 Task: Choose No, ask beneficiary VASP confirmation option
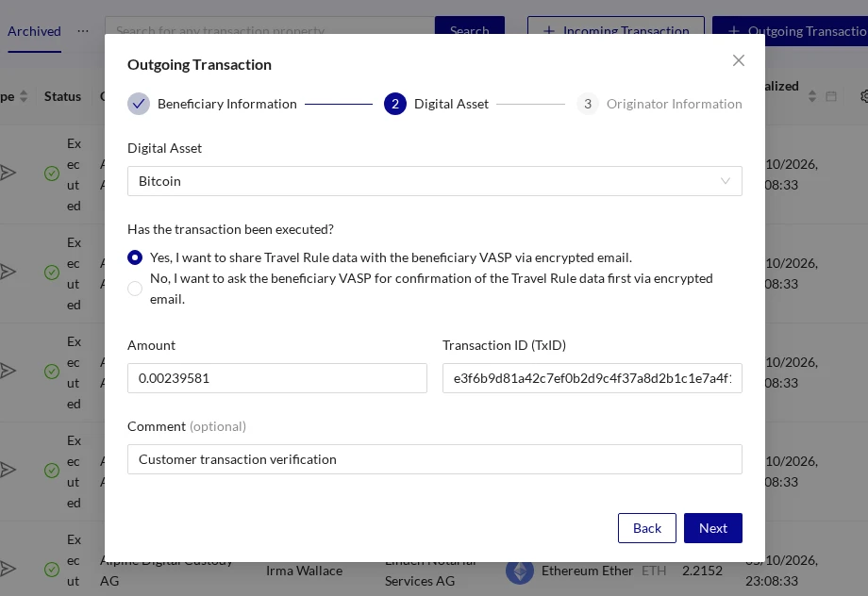click(x=135, y=289)
